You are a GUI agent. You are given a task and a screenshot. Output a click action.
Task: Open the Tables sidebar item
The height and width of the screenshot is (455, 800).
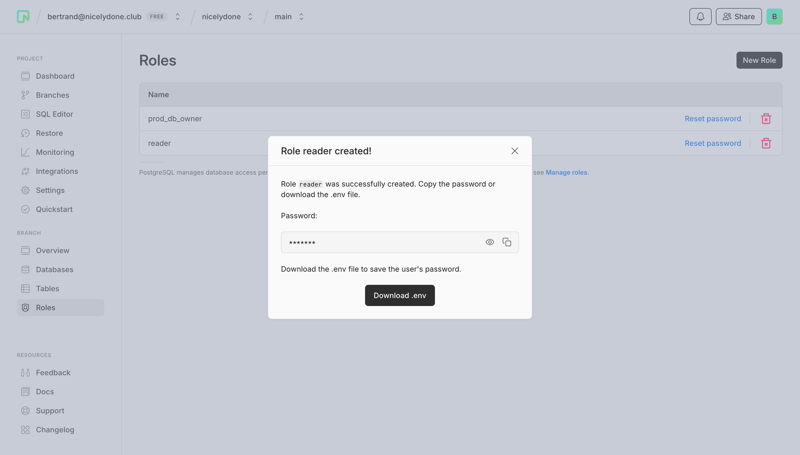point(47,288)
